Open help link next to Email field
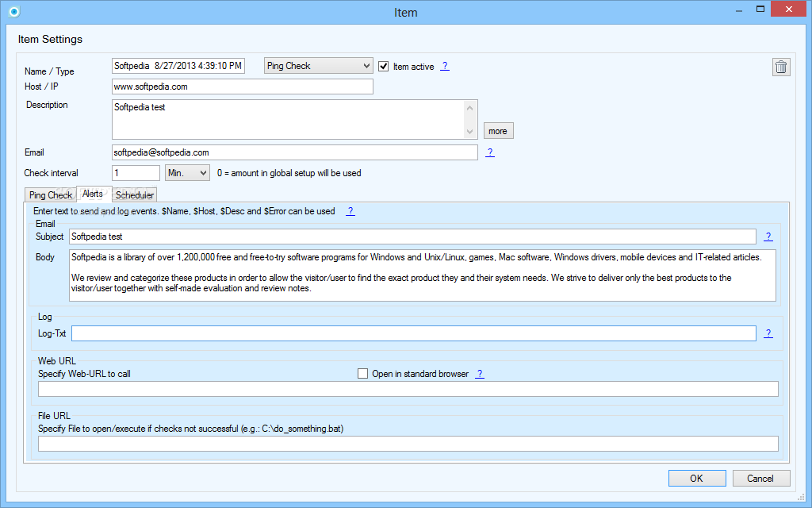 (x=490, y=152)
